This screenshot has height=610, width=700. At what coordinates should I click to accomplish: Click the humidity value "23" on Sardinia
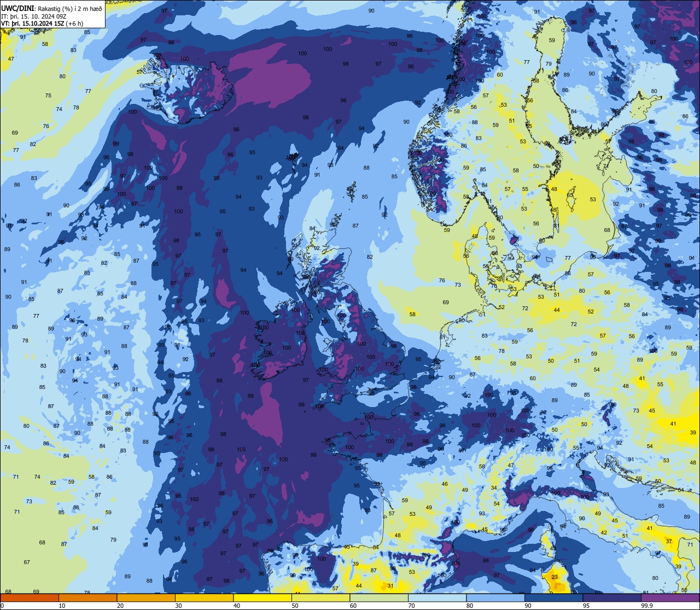tap(555, 577)
